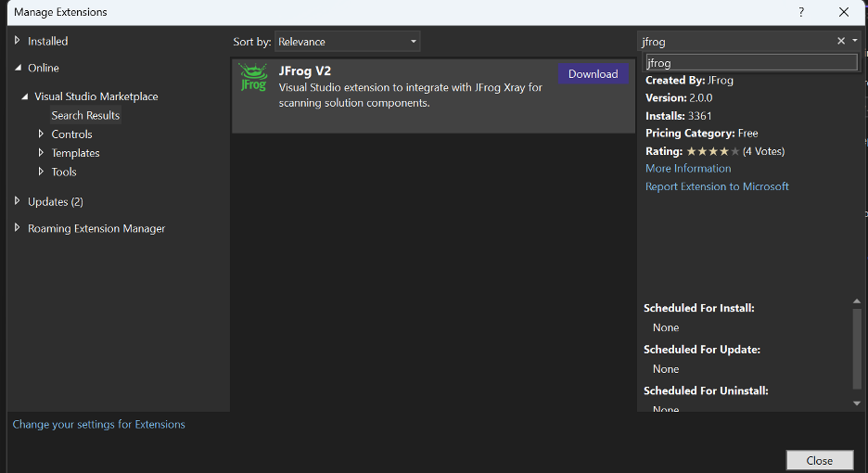Click the scroll down arrow in scheduled panel

click(857, 403)
